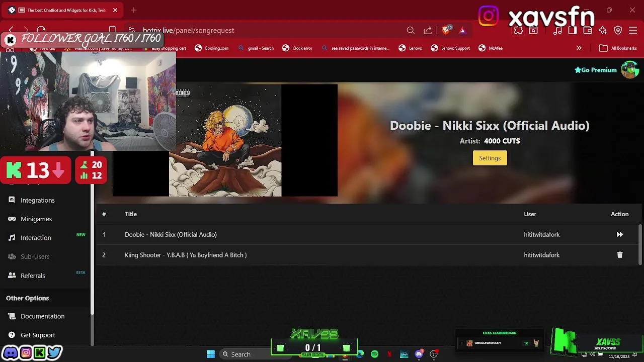The width and height of the screenshot is (644, 362).
Task: Open Netflix from the taskbar
Action: 389,354
